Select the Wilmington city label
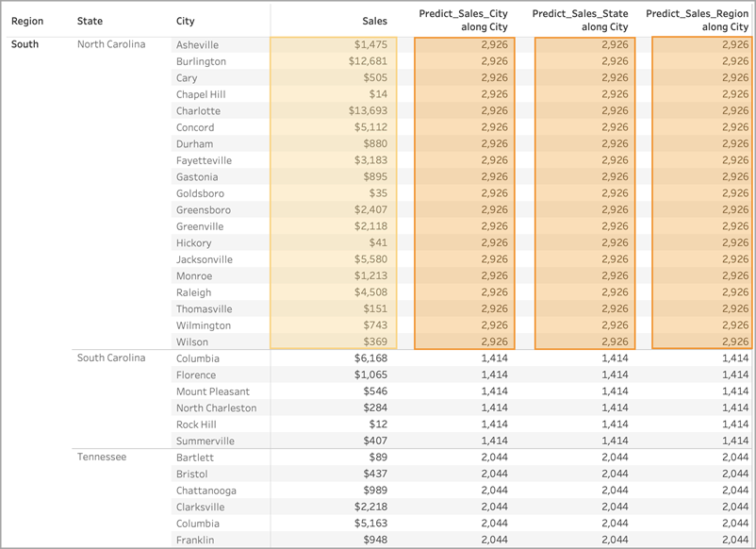The width and height of the screenshot is (756, 549). pyautogui.click(x=204, y=325)
